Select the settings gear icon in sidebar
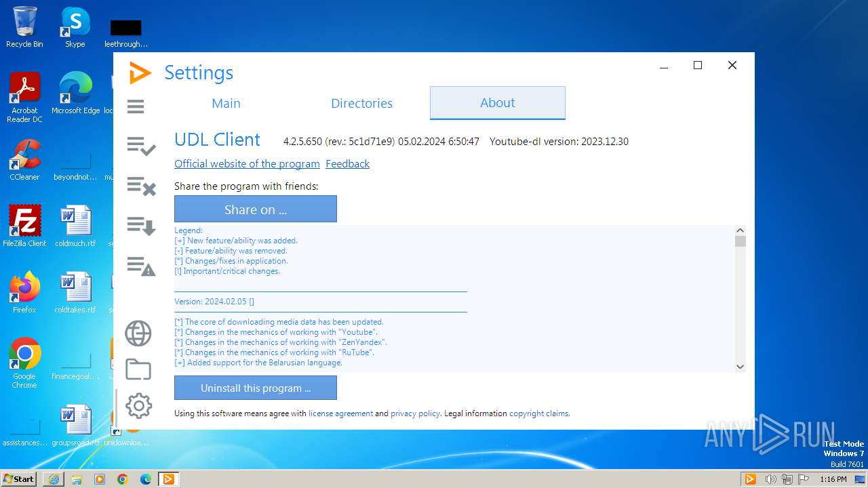 pos(138,406)
